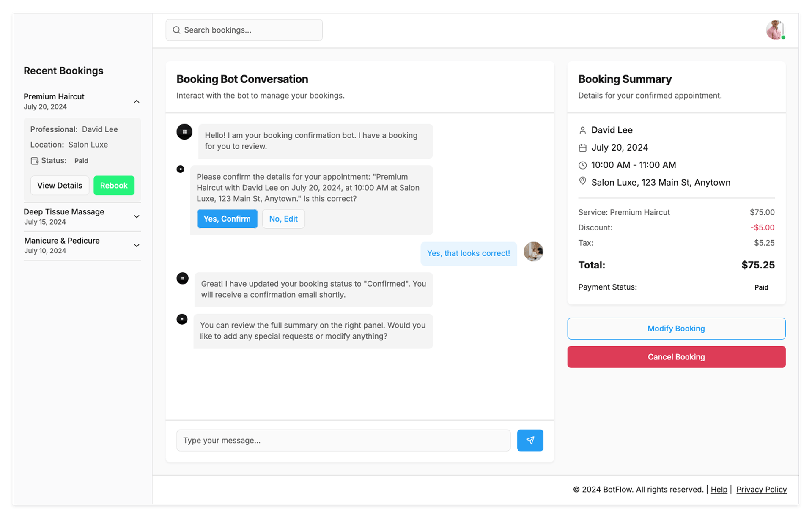Image resolution: width=812 pixels, height=512 pixels.
Task: Click the bot avatar beside the greeting message
Action: pos(184,132)
